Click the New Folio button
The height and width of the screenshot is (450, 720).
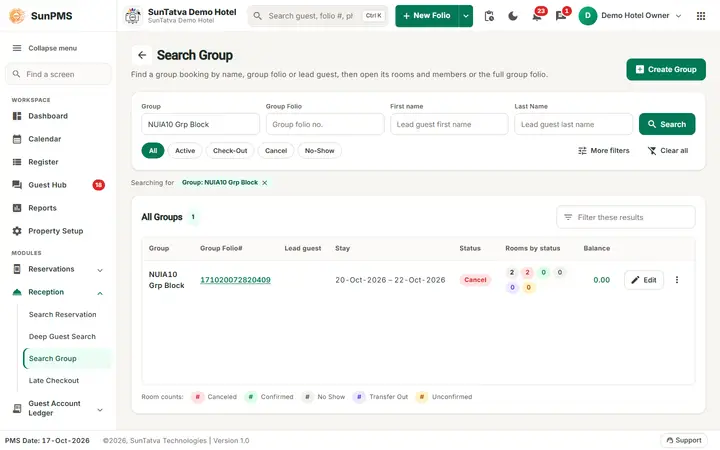(x=427, y=16)
